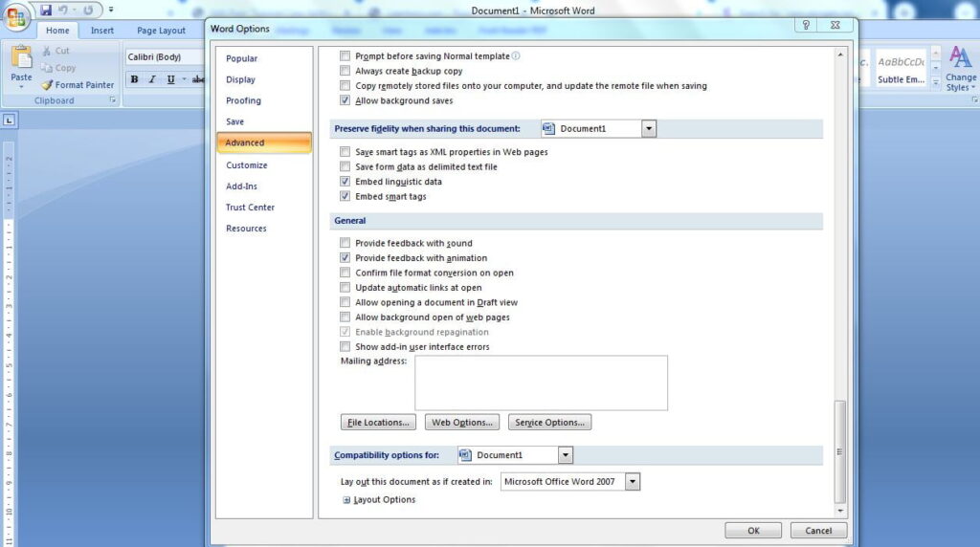Image resolution: width=980 pixels, height=547 pixels.
Task: Enable Allow opening document in Draft view
Action: [345, 302]
